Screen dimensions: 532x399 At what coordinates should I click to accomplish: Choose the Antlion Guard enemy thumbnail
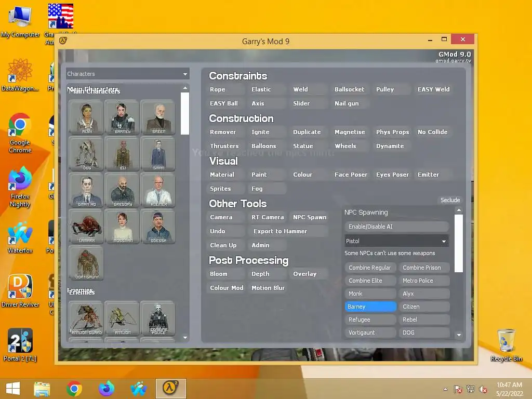pos(86,318)
